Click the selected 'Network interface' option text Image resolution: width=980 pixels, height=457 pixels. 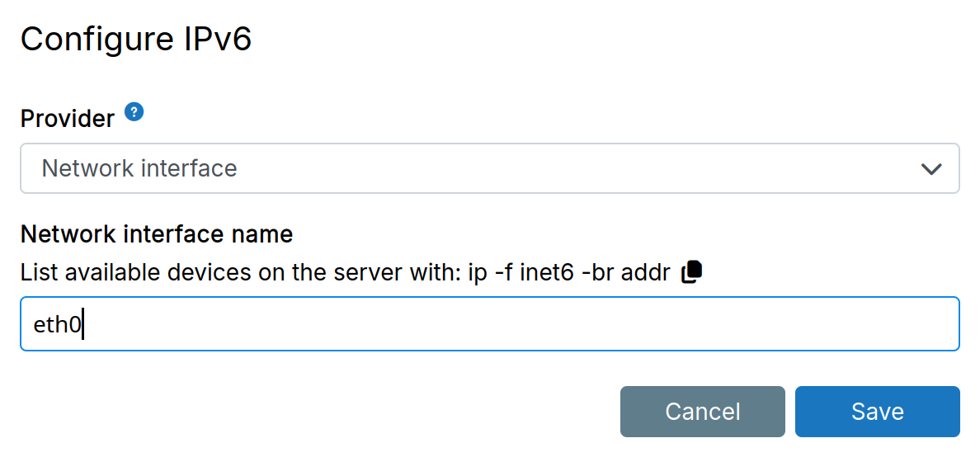139,168
